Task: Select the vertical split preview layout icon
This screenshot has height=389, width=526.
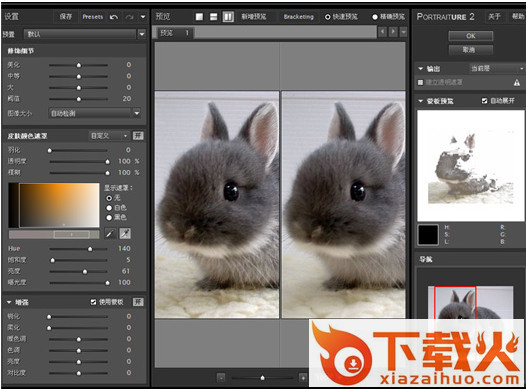Action: click(x=228, y=17)
